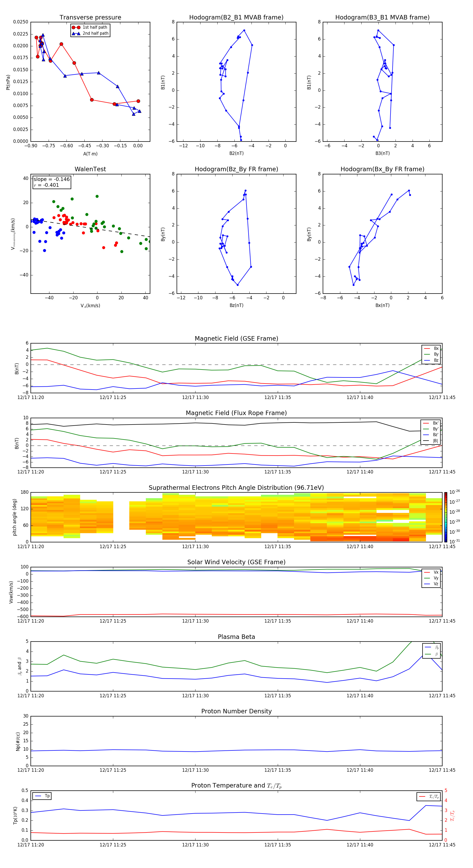Click the 'Tp' legend entry
Image resolution: width=473 pixels, height=868 pixels.
(42, 796)
